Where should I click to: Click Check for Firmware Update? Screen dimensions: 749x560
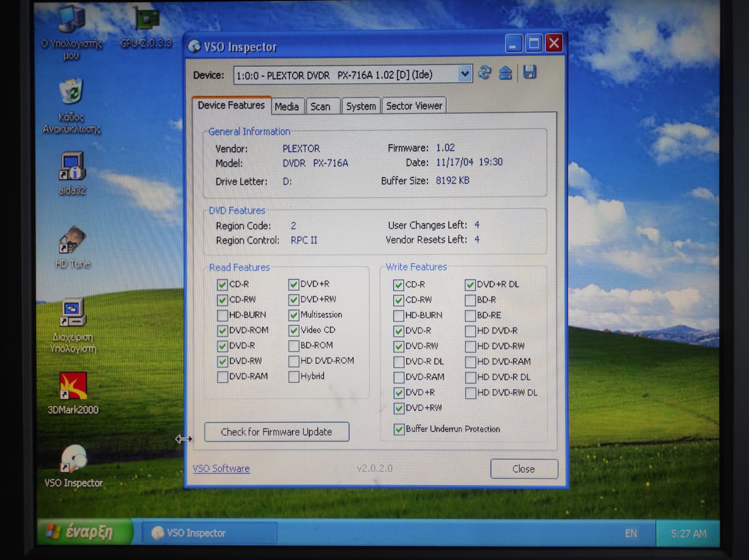click(277, 432)
